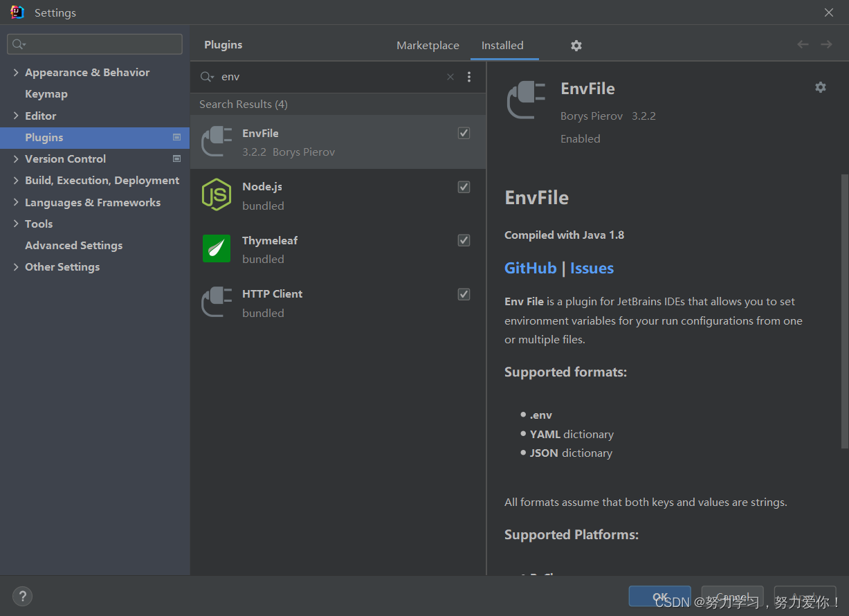Focus the settings search field
The width and height of the screenshot is (849, 616).
(95, 44)
